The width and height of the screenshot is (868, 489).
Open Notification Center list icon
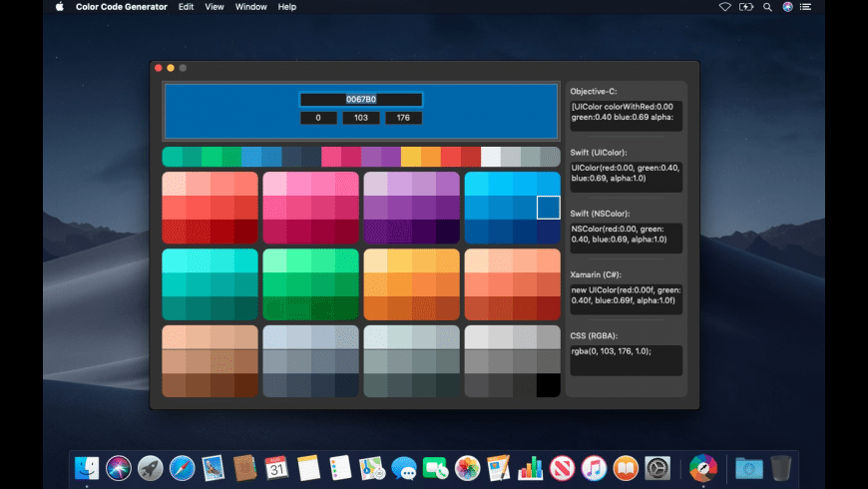[805, 7]
